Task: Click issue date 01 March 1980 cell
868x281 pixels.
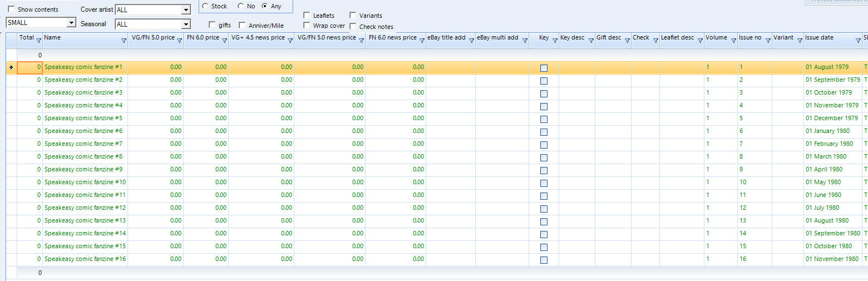Action: pos(826,157)
